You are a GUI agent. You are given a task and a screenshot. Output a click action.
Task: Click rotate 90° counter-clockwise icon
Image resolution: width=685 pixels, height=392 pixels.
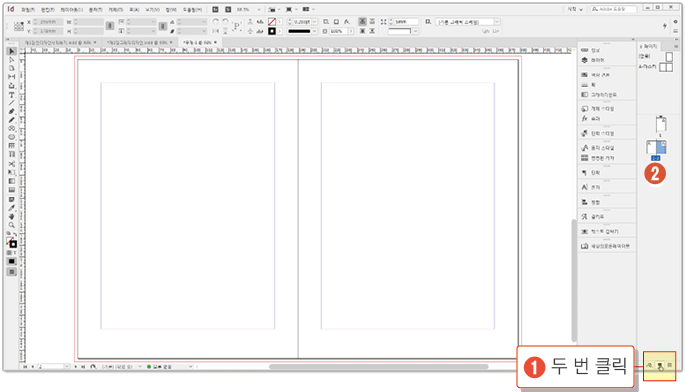225,21
